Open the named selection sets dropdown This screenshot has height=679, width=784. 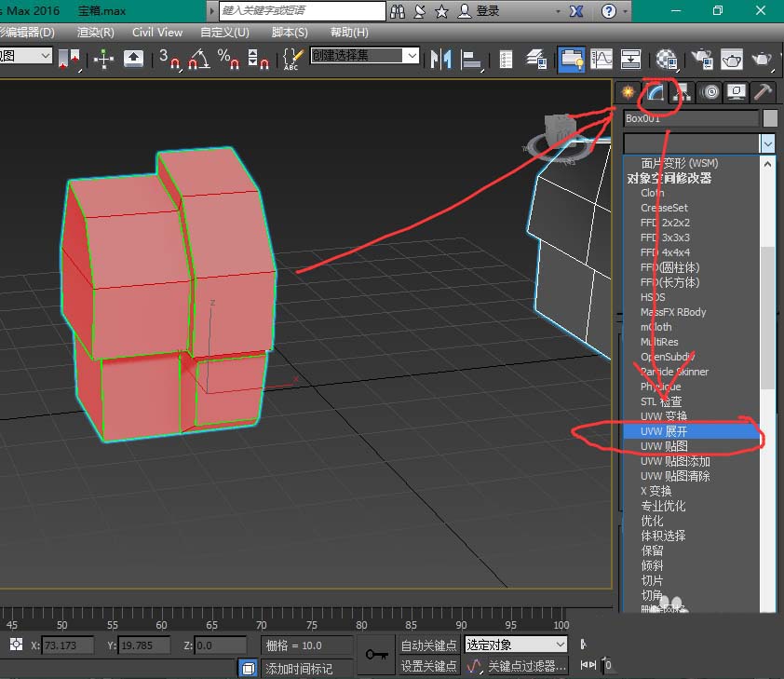[412, 56]
